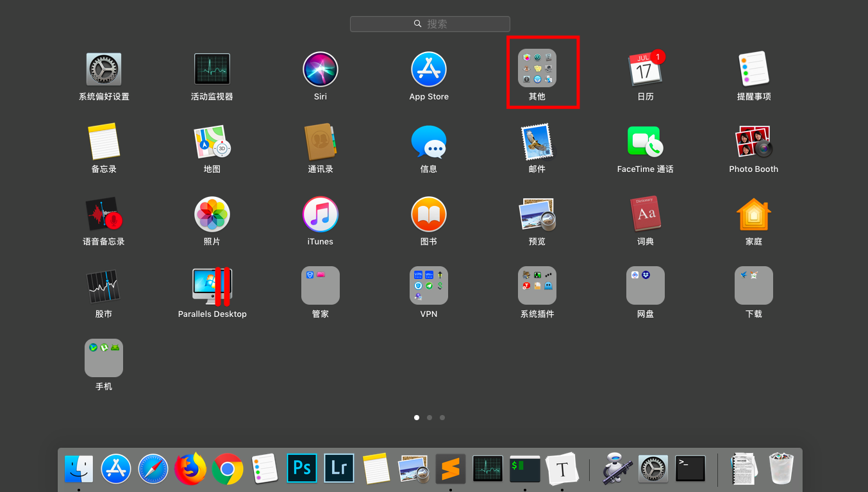Screen dimensions: 868x492
Task: Expand the 系统插件 folder
Action: pos(537,286)
